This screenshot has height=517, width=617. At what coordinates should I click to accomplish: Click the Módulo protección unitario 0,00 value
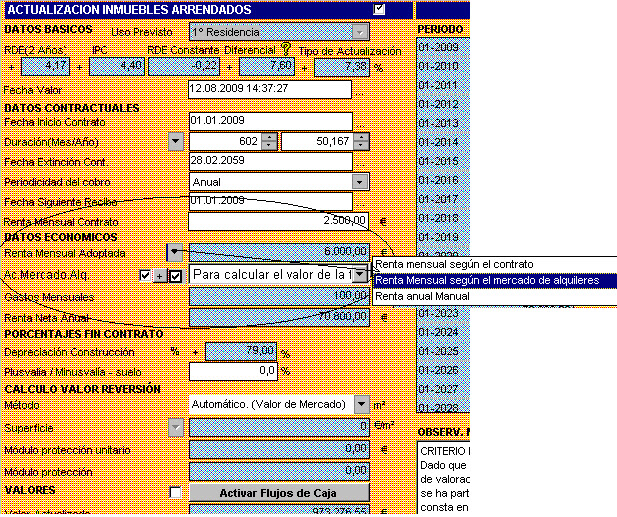[x=279, y=450]
